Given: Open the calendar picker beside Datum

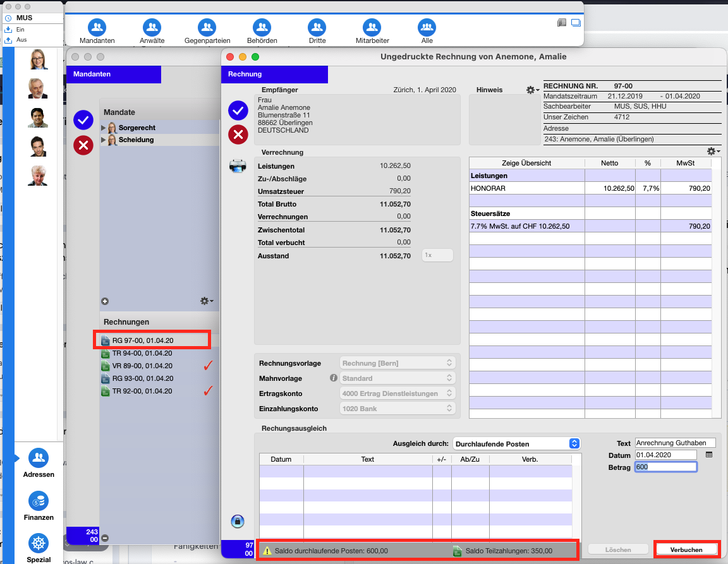Looking at the screenshot, I should [x=709, y=455].
